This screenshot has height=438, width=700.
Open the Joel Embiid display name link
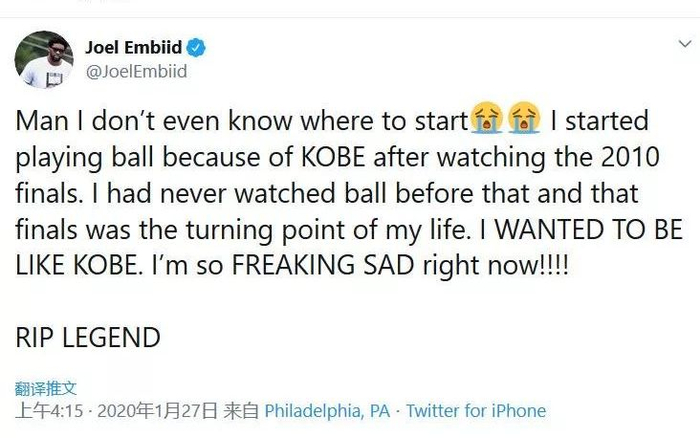[138, 48]
